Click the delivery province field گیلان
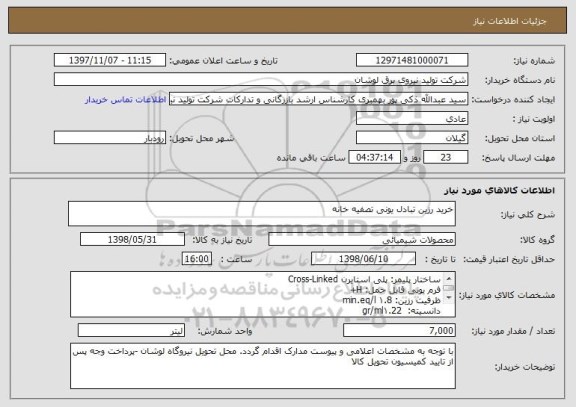The image size is (576, 407). click(x=412, y=138)
